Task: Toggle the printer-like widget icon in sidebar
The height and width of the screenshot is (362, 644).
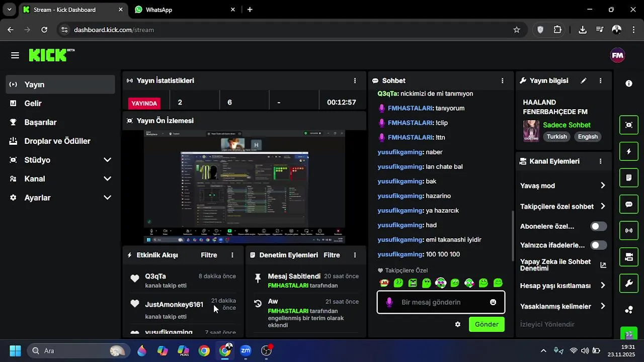Action: 629,257
